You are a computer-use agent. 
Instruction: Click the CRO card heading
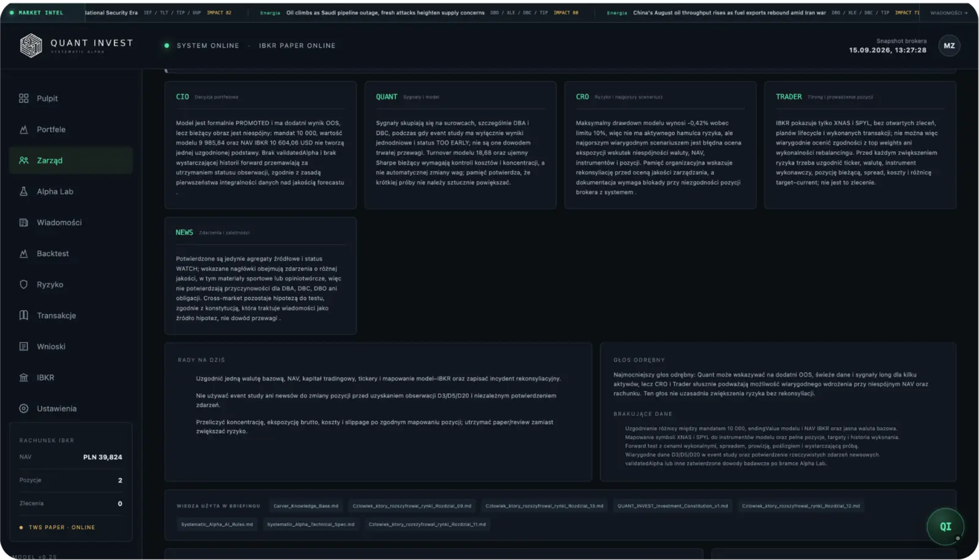(x=582, y=97)
